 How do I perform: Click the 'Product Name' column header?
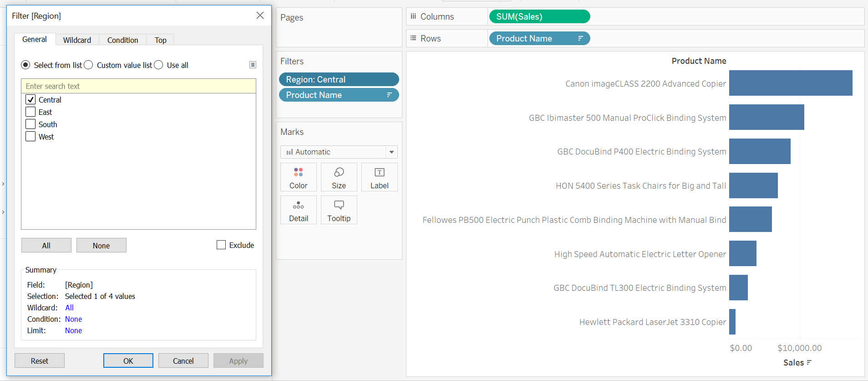tap(699, 61)
